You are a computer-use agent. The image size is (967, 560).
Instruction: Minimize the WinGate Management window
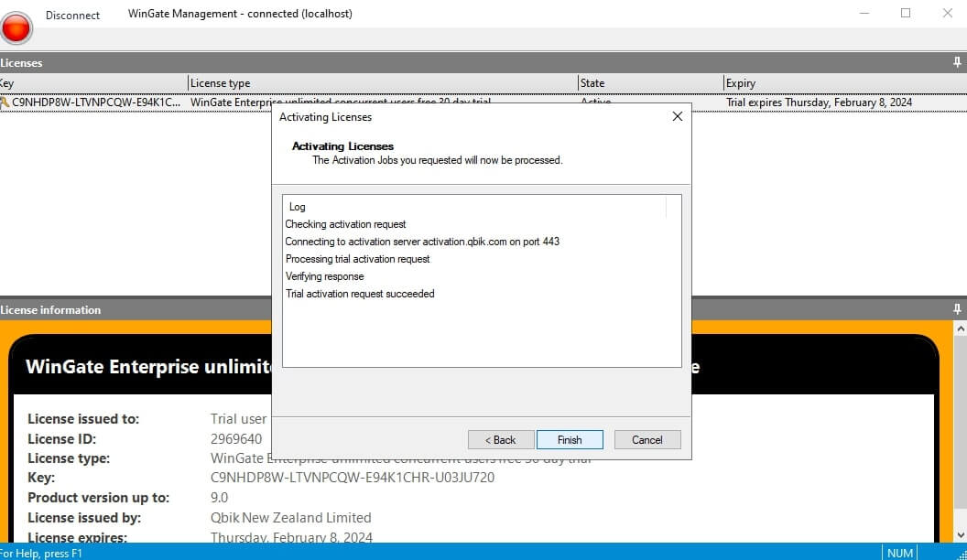864,13
